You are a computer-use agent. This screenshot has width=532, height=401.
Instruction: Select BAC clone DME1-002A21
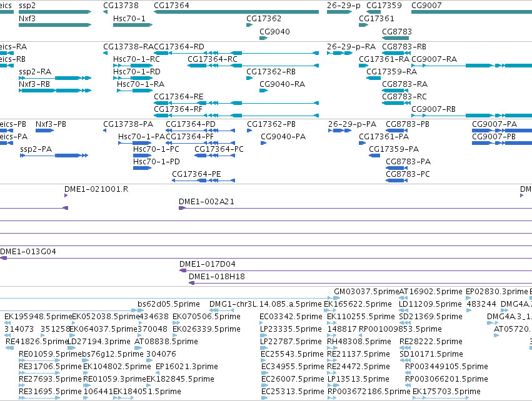point(355,208)
